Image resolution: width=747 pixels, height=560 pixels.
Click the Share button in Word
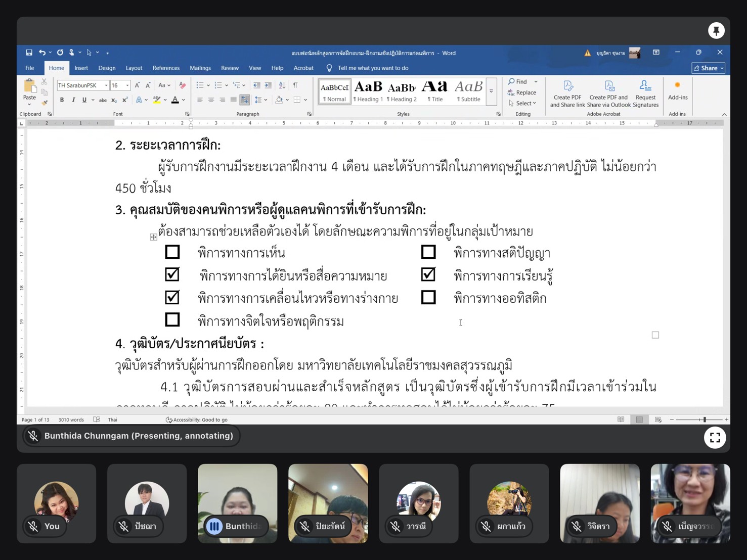point(708,68)
